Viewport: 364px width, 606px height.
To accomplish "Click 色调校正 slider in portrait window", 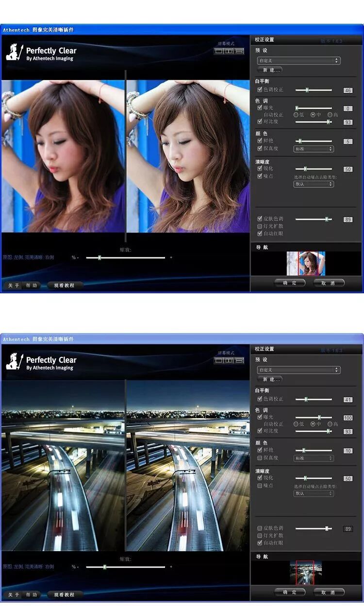I will point(314,90).
